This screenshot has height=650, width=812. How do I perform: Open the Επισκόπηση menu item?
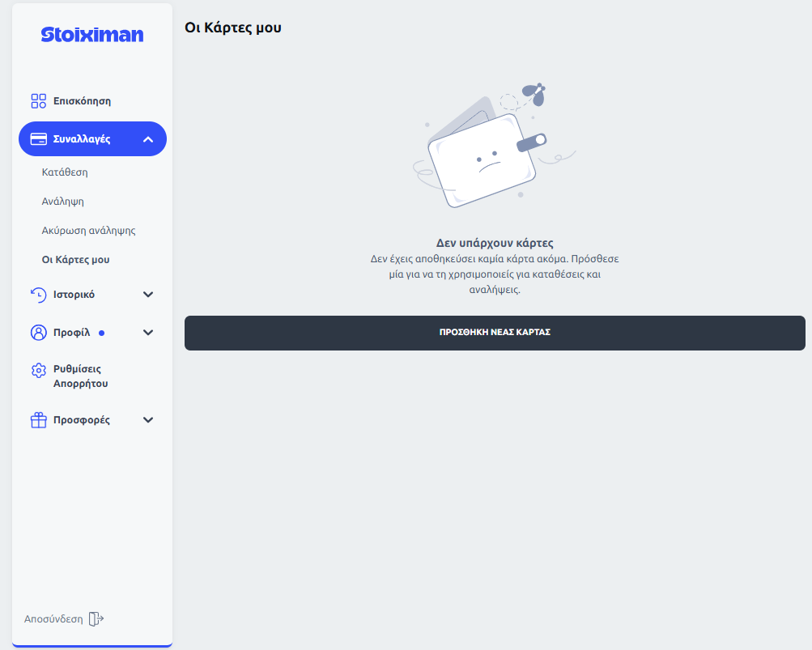pyautogui.click(x=92, y=101)
